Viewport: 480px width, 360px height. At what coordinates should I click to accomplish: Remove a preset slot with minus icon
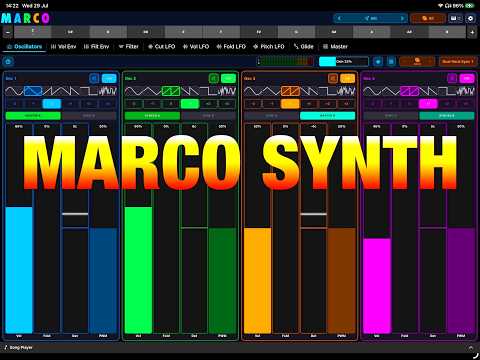[8, 32]
